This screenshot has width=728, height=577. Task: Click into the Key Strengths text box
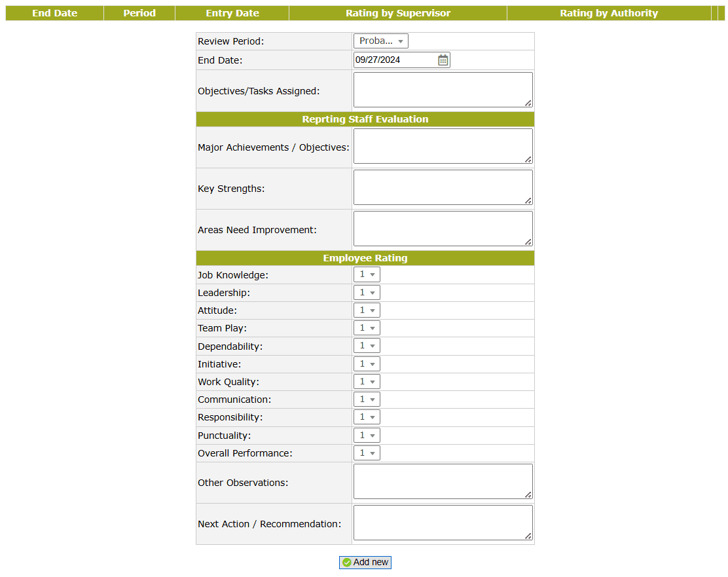[x=443, y=187]
